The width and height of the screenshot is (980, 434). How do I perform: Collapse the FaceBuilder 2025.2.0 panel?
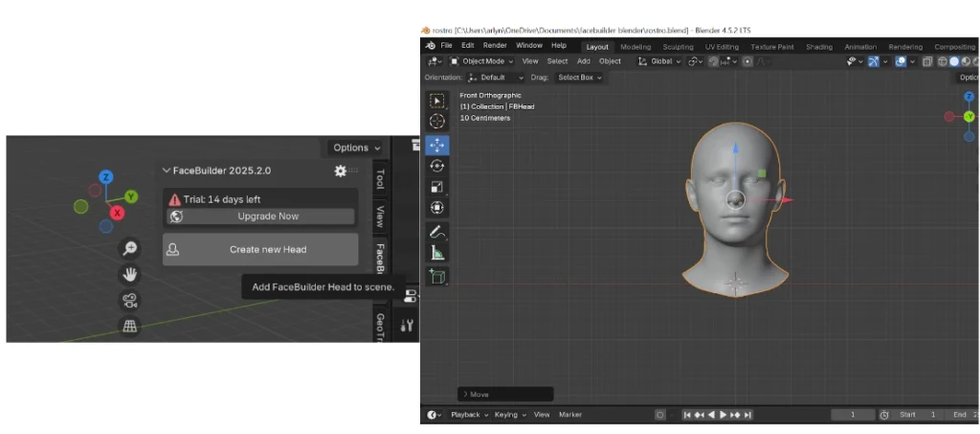(x=167, y=171)
